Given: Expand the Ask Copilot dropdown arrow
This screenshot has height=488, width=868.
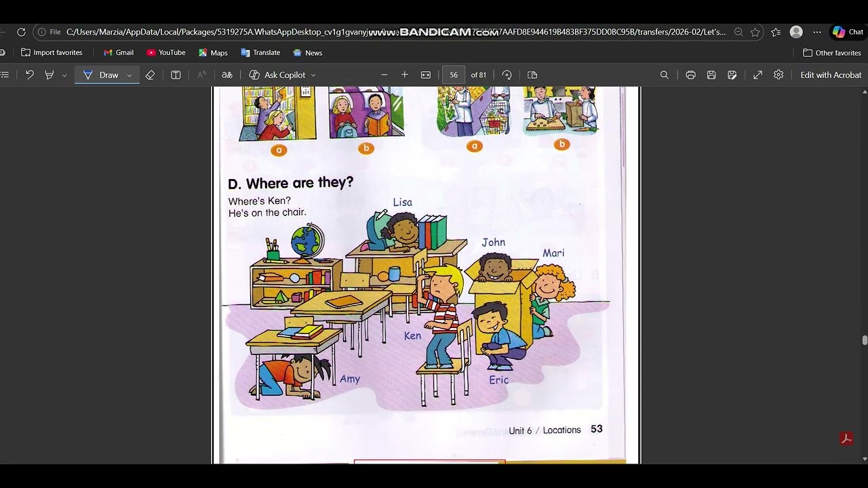Looking at the screenshot, I should click(x=313, y=75).
